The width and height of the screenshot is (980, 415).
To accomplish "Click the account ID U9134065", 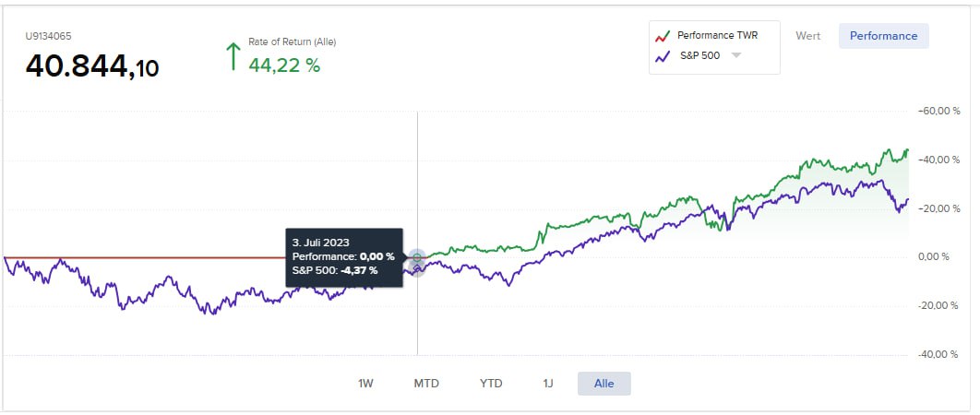I will click(x=49, y=37).
